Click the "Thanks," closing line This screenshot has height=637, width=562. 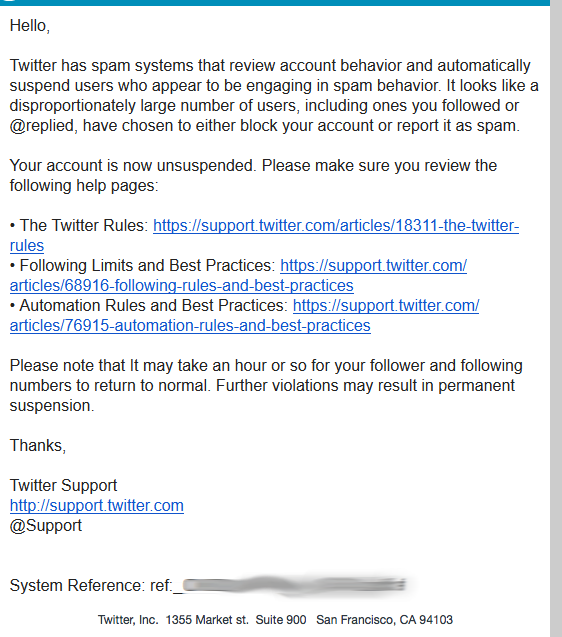(37, 446)
